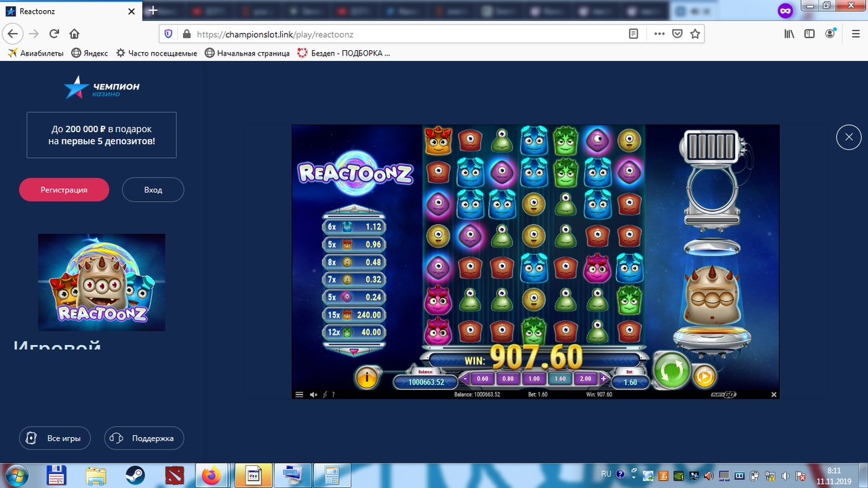Click the Reactoonz game thumbnail
Screen dimensions: 868x488
[x=102, y=282]
